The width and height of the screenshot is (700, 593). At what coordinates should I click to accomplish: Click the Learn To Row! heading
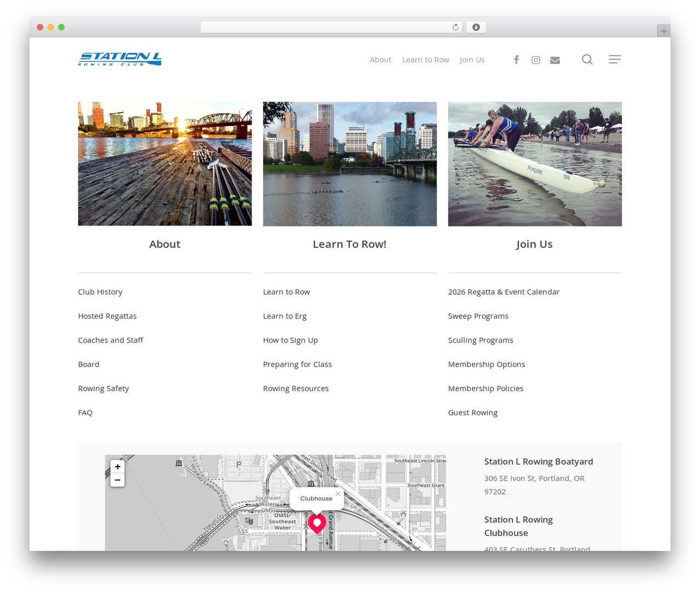coord(349,244)
